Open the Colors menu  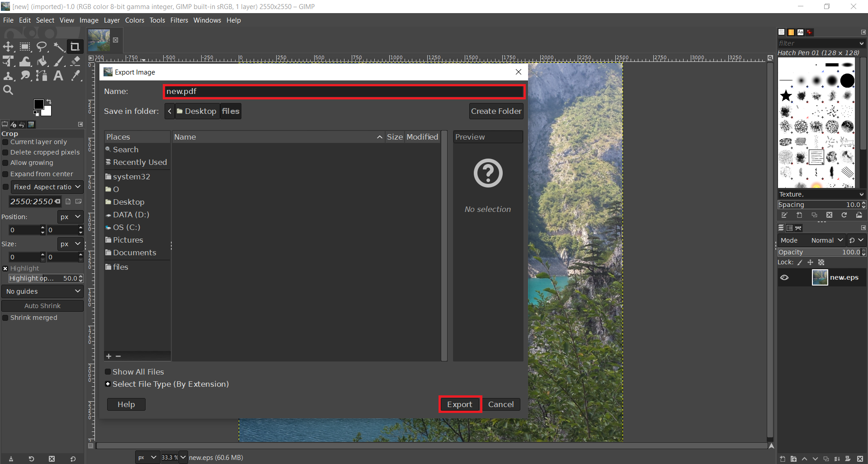[x=134, y=20]
